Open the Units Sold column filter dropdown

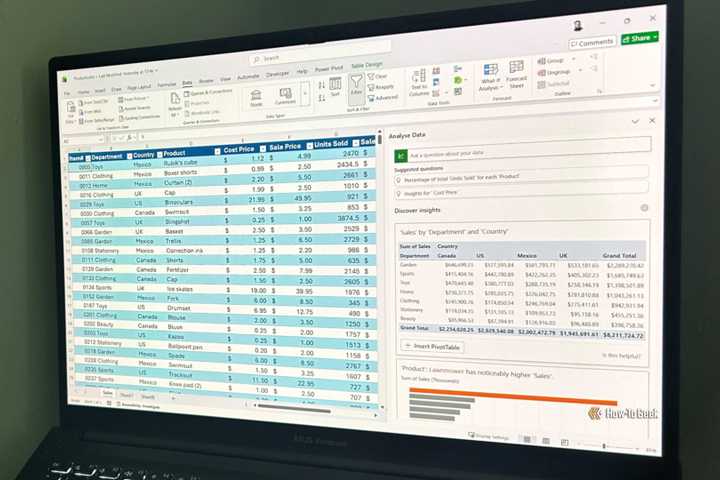point(355,143)
